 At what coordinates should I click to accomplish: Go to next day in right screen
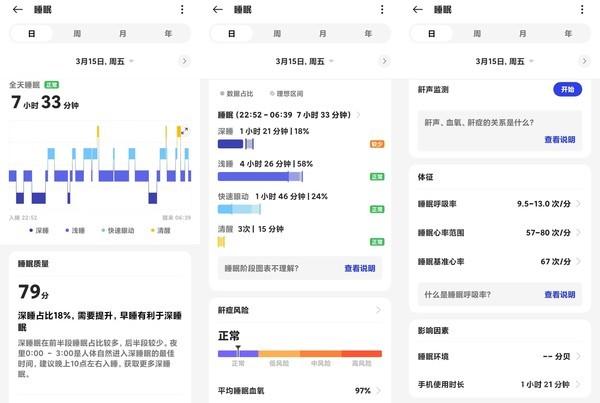coord(584,61)
